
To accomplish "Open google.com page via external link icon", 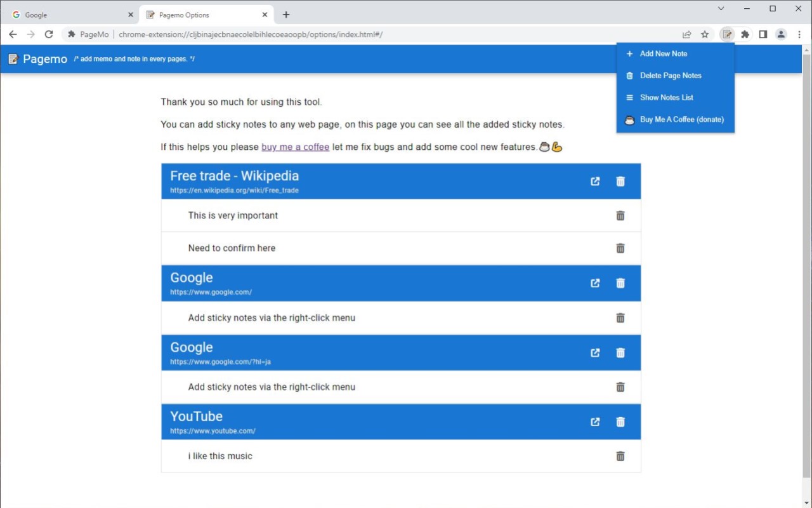I will 595,283.
